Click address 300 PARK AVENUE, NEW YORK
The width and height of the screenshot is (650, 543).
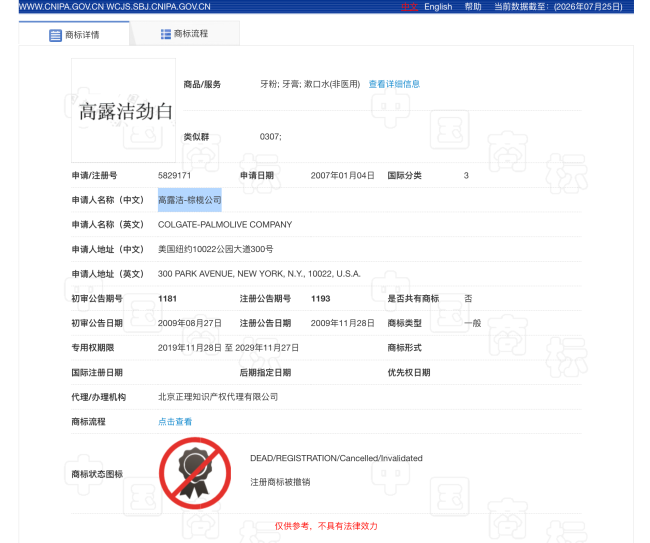[x=259, y=274]
